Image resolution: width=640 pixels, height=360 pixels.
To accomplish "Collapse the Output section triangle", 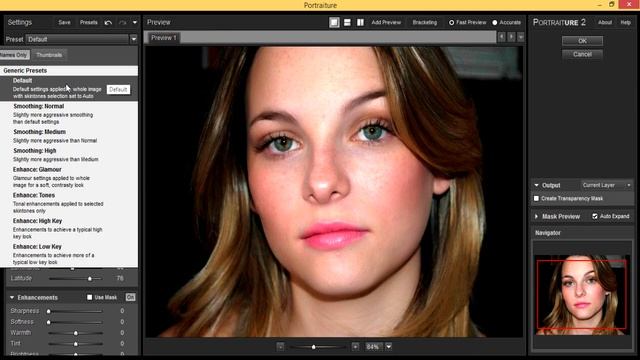I will pos(536,185).
